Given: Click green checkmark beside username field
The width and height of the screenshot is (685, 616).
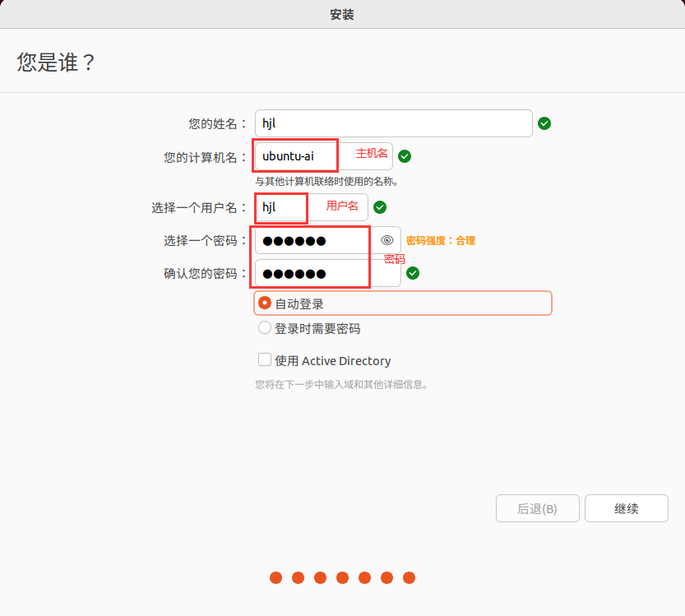Looking at the screenshot, I should [380, 207].
